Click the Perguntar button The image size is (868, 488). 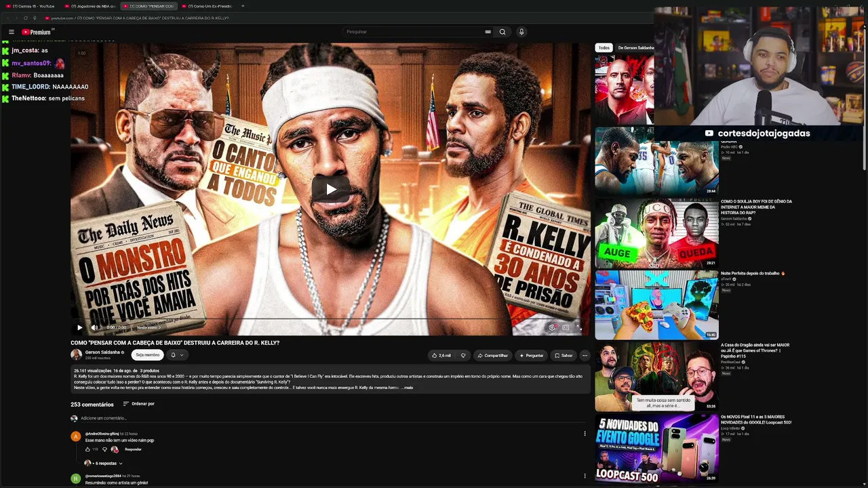click(531, 355)
